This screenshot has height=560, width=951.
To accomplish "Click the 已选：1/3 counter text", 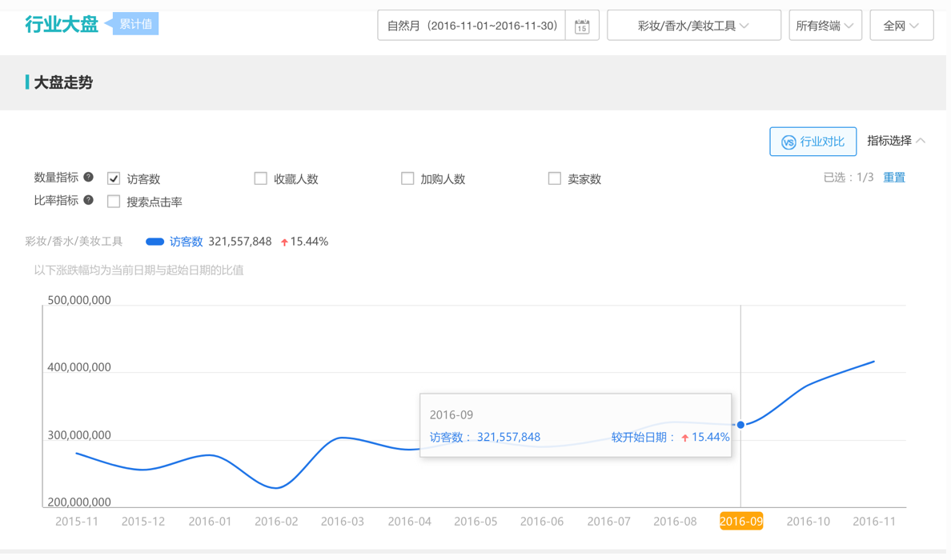I will tap(849, 178).
